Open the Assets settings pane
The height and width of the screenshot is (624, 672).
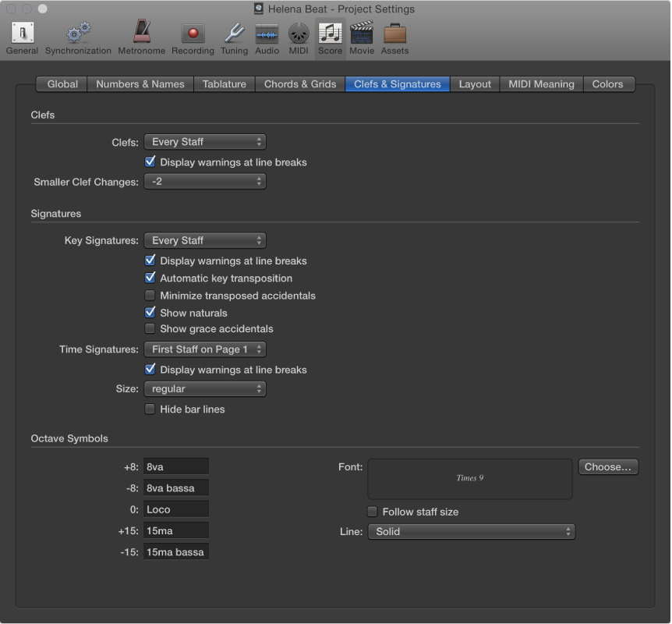tap(394, 31)
